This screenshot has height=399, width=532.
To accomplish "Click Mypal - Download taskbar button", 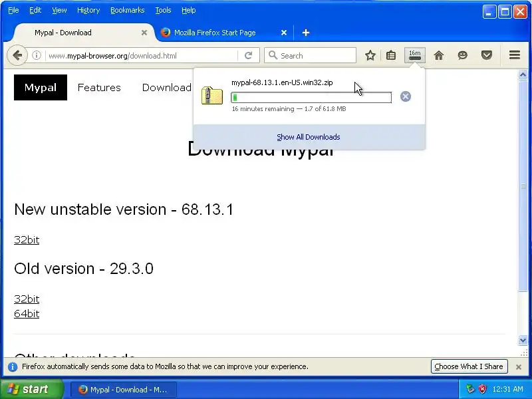I will pos(124,390).
